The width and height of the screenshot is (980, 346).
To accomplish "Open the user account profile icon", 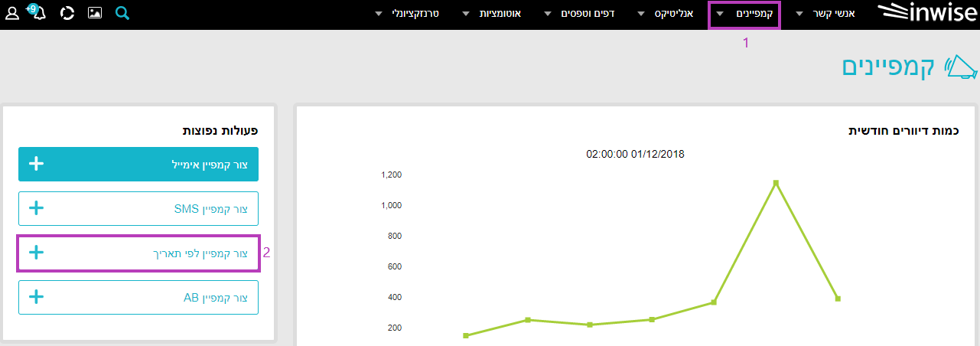I will coord(12,14).
